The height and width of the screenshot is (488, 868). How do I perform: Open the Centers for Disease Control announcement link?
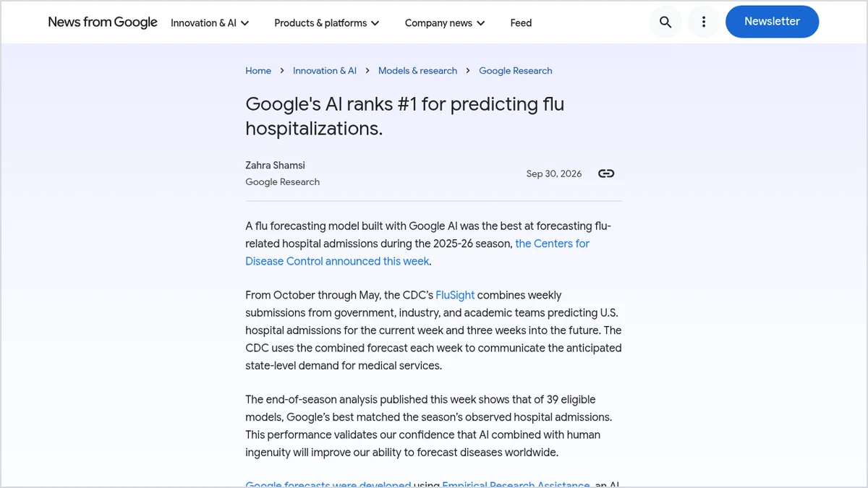pos(417,252)
